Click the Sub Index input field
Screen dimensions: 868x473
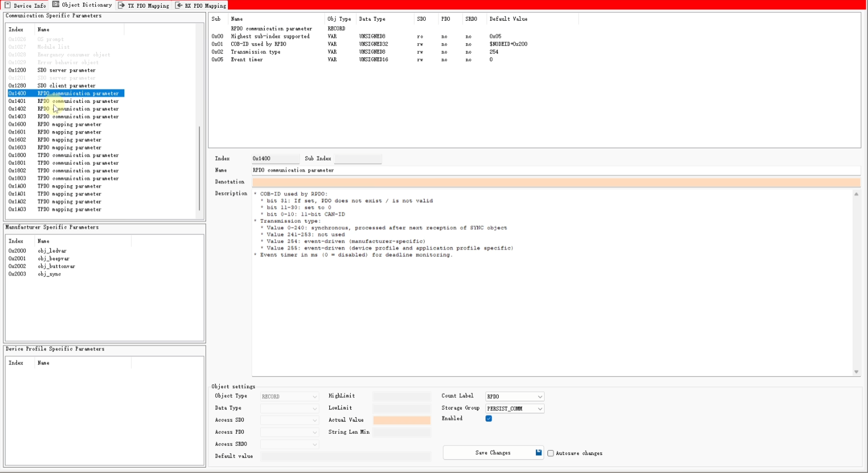(x=358, y=159)
